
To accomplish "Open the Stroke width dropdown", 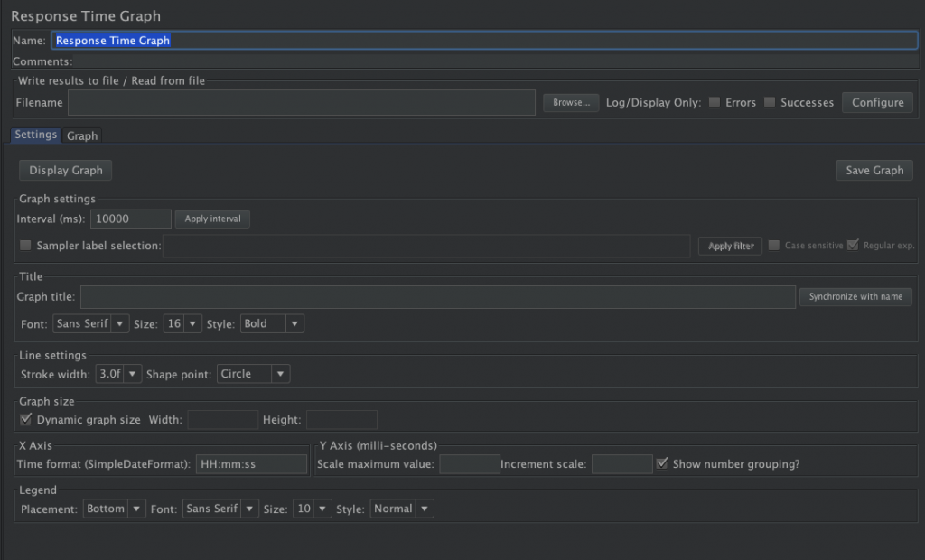I will click(118, 374).
